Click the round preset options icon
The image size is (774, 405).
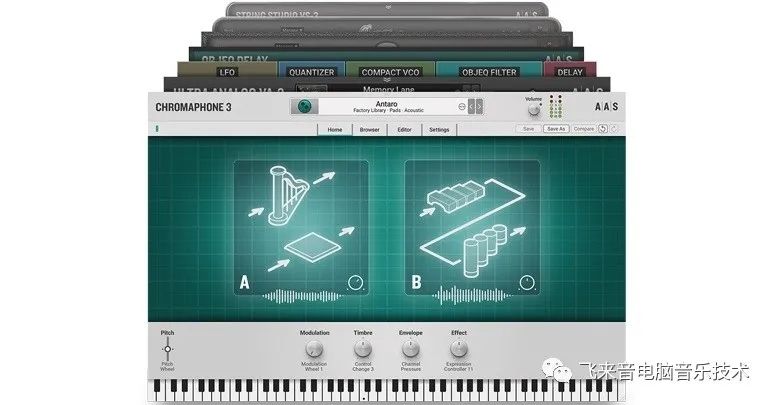coord(462,107)
